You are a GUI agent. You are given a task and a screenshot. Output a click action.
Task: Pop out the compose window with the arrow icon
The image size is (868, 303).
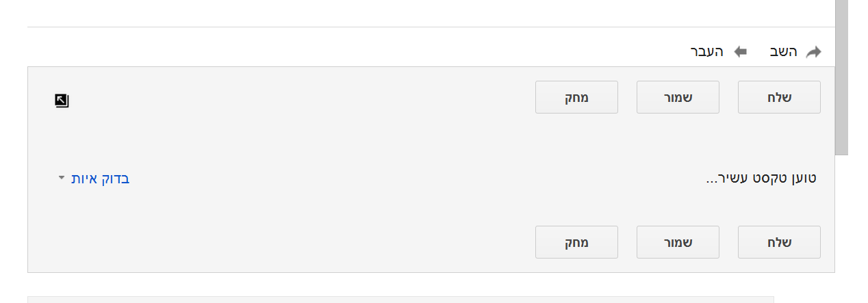pyautogui.click(x=62, y=101)
